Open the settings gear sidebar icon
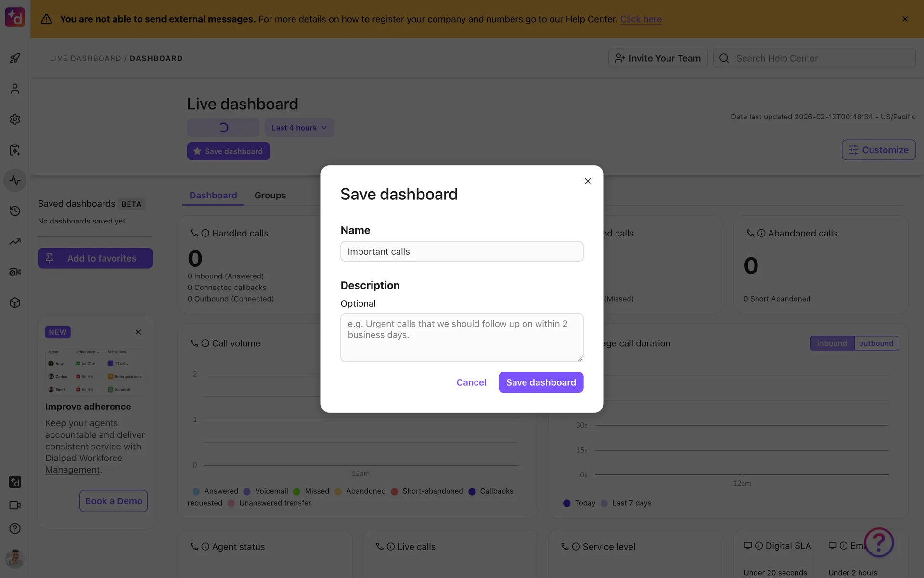Image resolution: width=924 pixels, height=578 pixels. click(x=15, y=119)
